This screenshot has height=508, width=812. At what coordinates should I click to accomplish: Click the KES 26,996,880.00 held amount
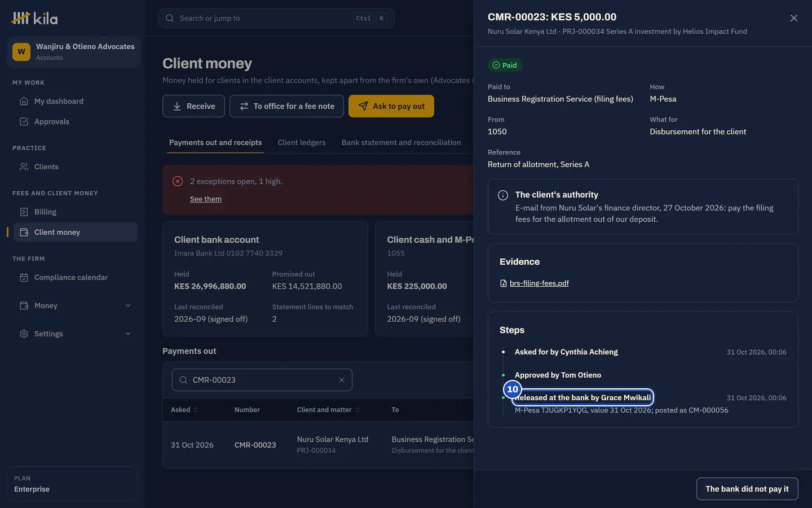point(210,286)
